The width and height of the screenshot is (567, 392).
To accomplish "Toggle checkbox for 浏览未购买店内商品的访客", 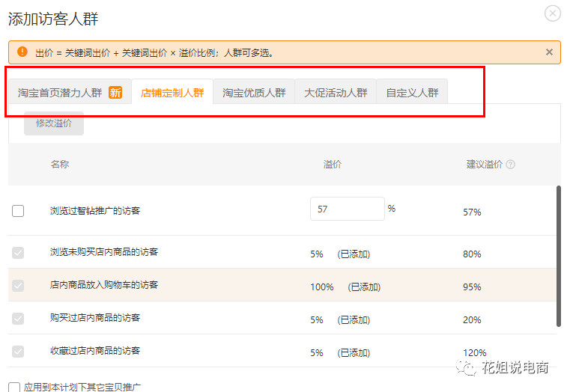I will 18,253.
